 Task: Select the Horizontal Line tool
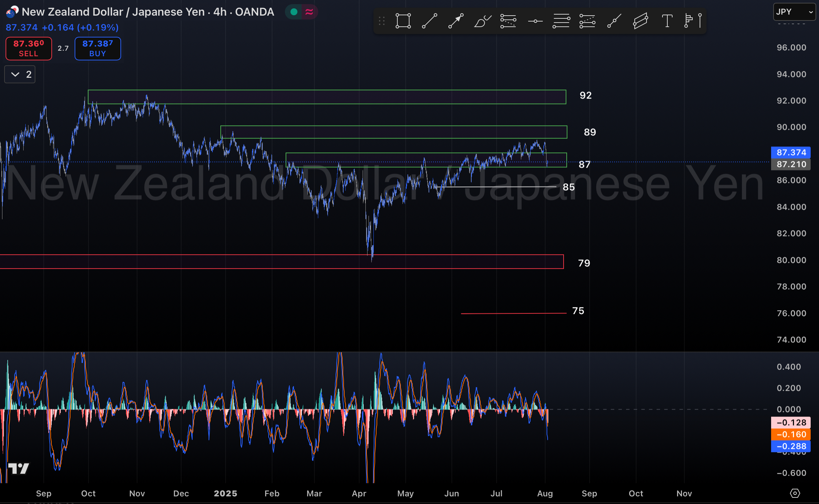point(535,21)
